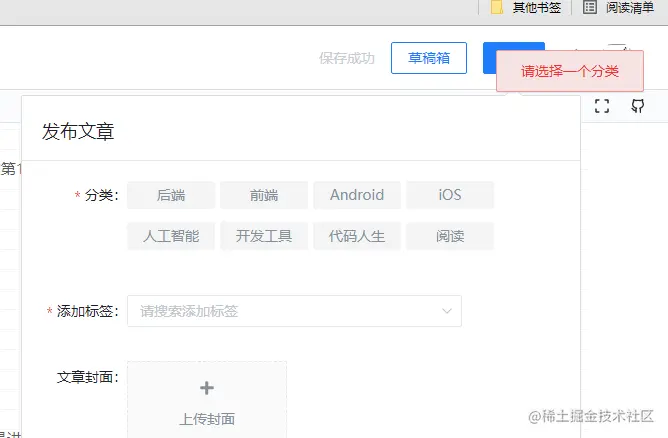The image size is (668, 438).
Task: Select the 后端 category
Action: pos(171,195)
